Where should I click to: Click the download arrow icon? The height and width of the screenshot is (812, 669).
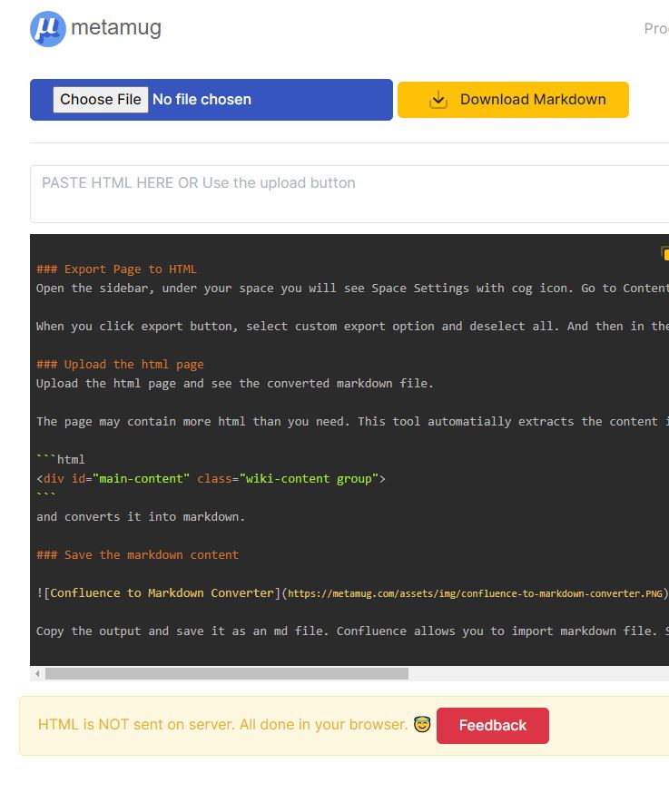[438, 100]
